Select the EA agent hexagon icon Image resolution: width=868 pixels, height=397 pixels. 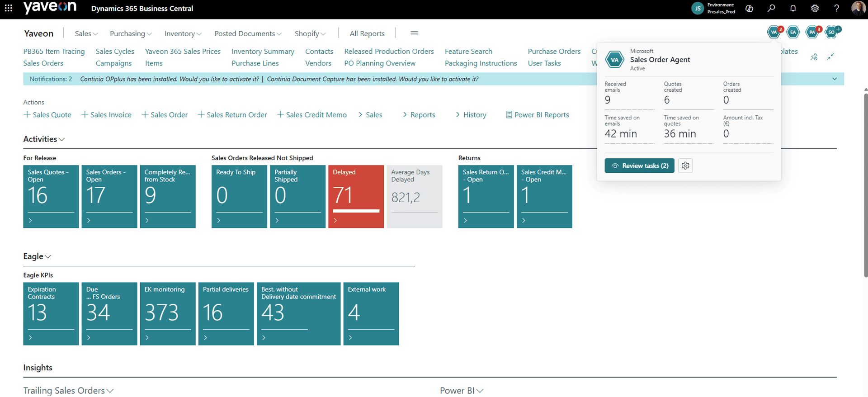pos(793,32)
